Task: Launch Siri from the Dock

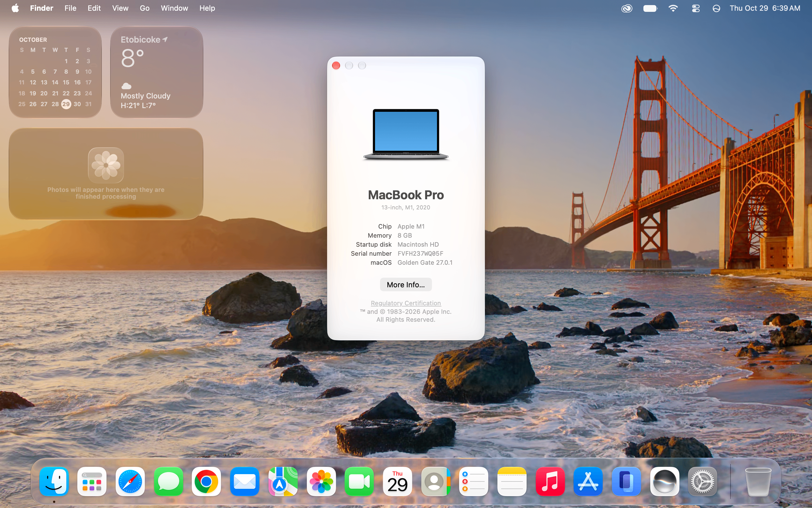Action: point(664,481)
